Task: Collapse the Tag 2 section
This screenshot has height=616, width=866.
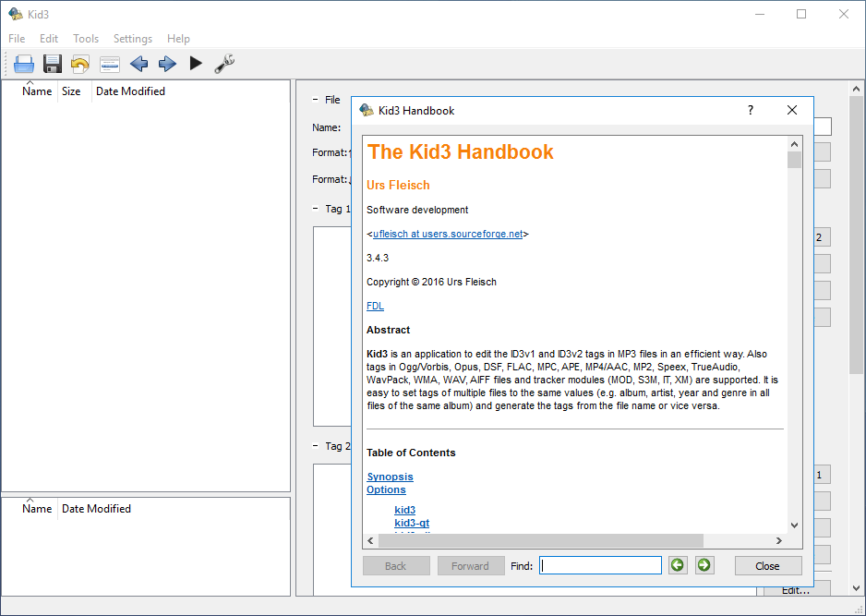Action: [316, 446]
